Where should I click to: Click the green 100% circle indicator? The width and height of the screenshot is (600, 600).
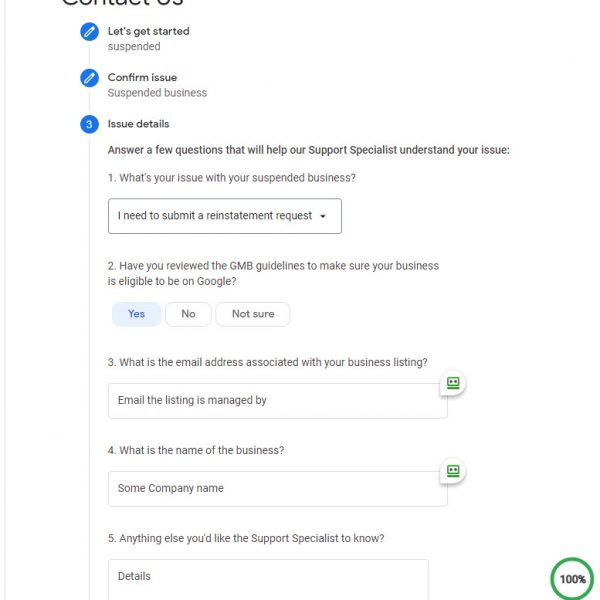572,579
